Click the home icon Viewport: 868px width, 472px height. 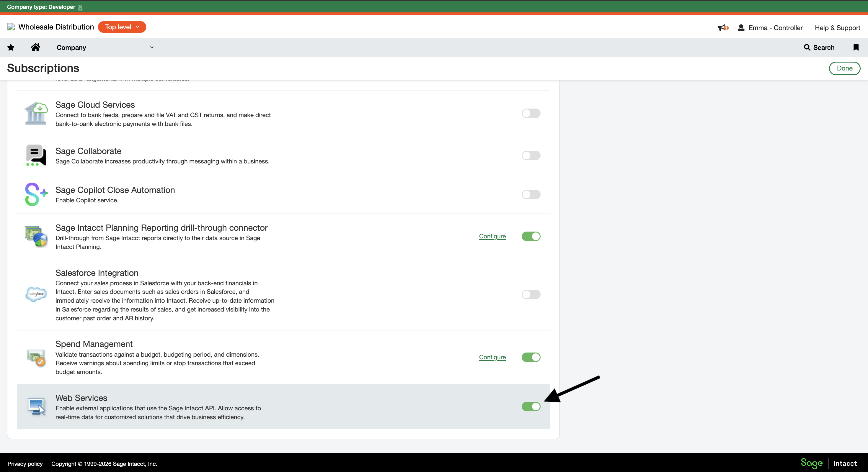point(35,47)
